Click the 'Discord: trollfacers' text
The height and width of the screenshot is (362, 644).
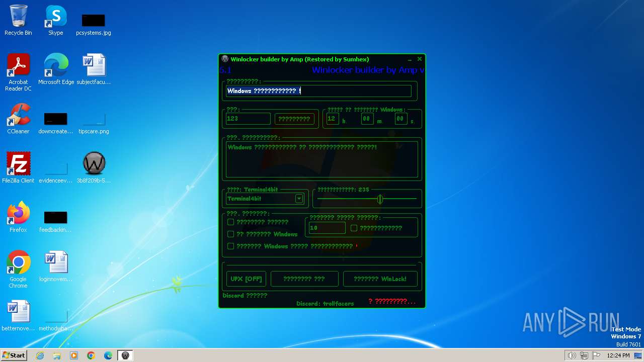325,304
